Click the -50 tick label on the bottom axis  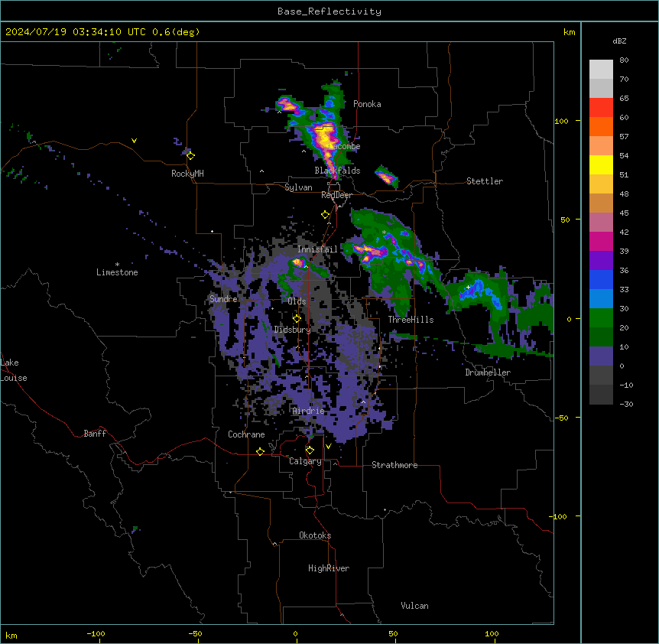[195, 633]
